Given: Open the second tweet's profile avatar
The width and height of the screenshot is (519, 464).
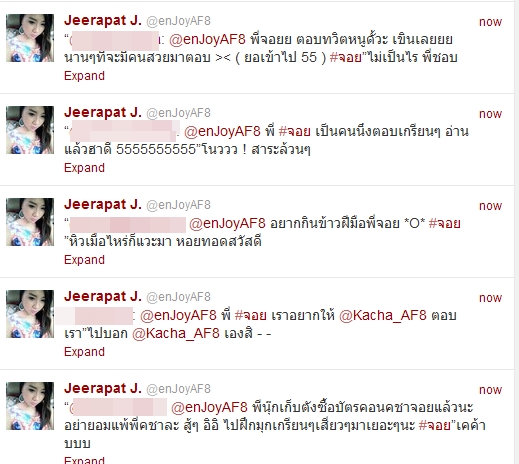Looking at the screenshot, I should (x=30, y=130).
